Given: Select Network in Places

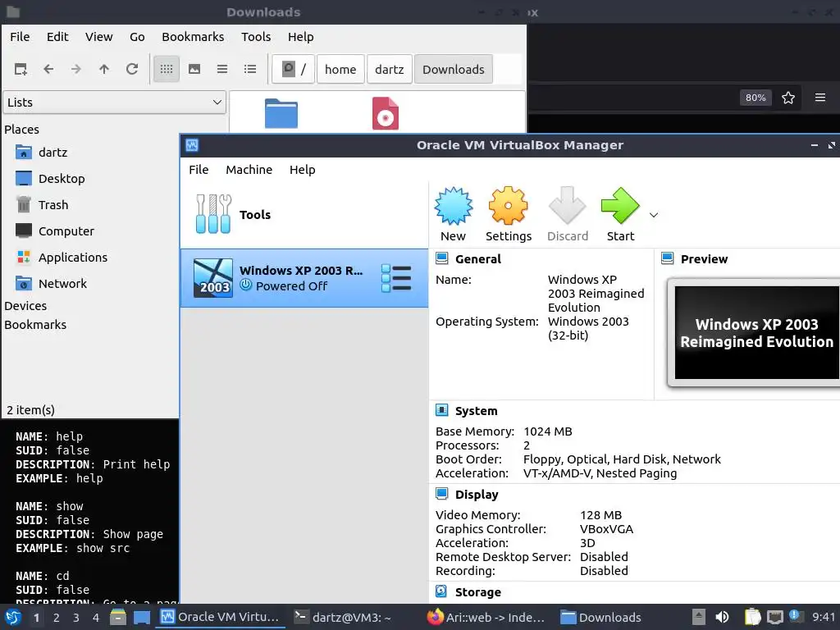Looking at the screenshot, I should (62, 284).
